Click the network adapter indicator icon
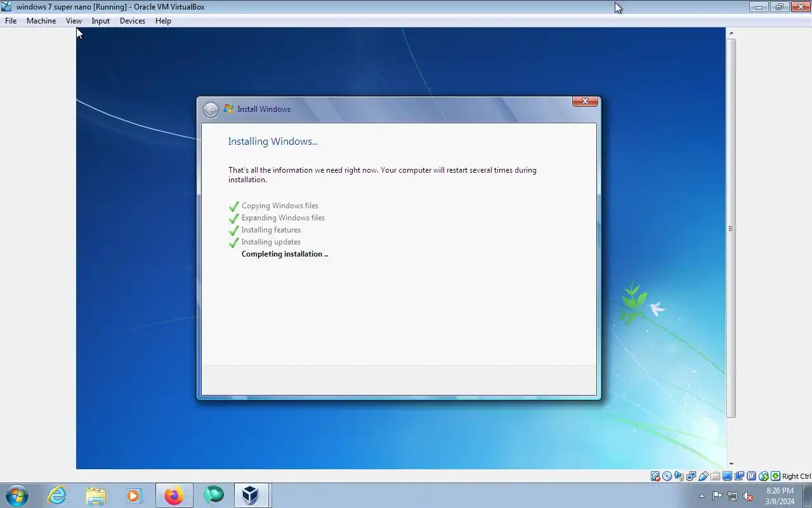Image resolution: width=812 pixels, height=508 pixels. (691, 476)
